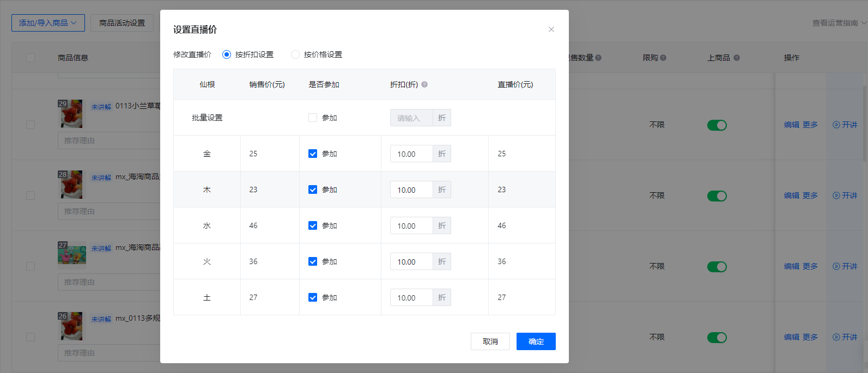Click the discount input for 金 row
This screenshot has width=868, height=373.
pos(411,154)
